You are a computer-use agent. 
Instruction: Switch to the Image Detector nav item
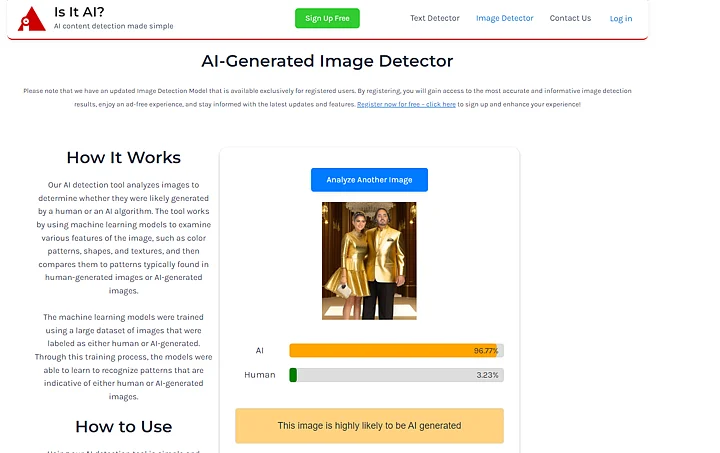[x=504, y=18]
